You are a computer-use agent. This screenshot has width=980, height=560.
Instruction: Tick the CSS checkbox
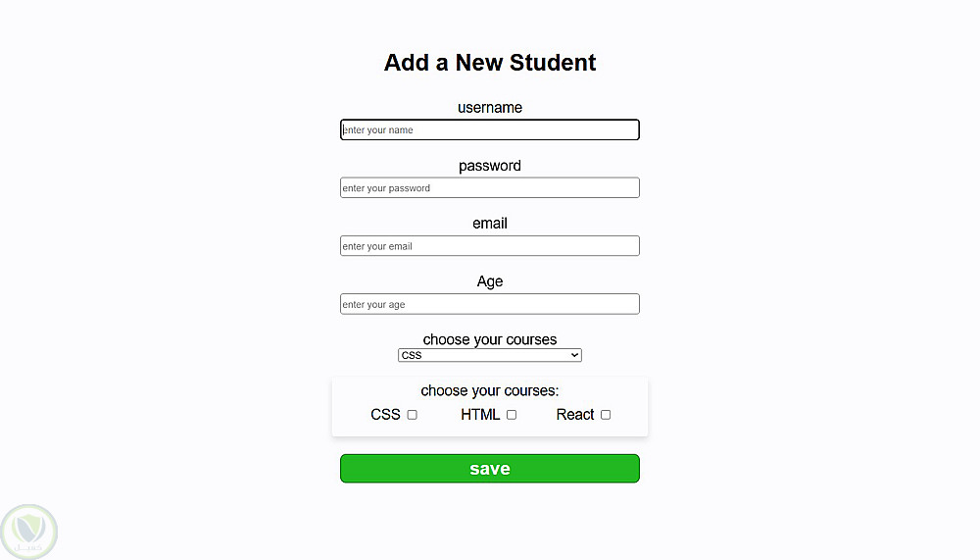tap(413, 415)
